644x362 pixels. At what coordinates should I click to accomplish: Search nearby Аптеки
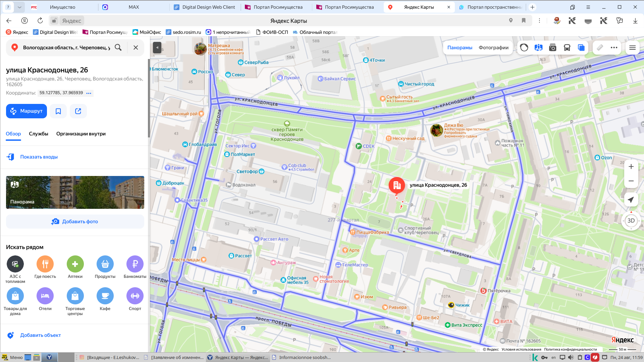(x=75, y=267)
